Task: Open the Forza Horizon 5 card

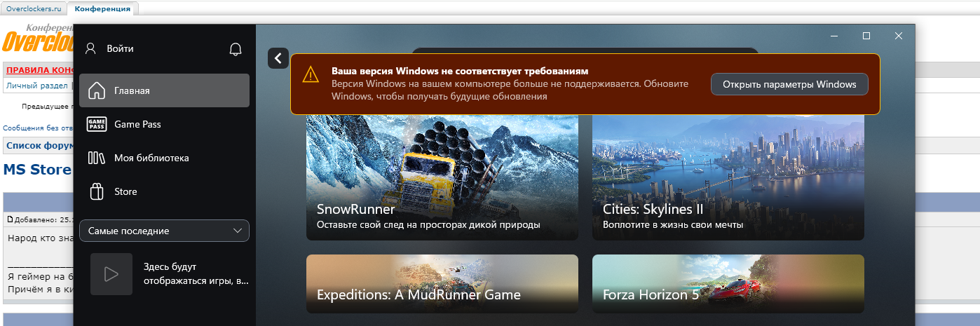Action: click(728, 283)
